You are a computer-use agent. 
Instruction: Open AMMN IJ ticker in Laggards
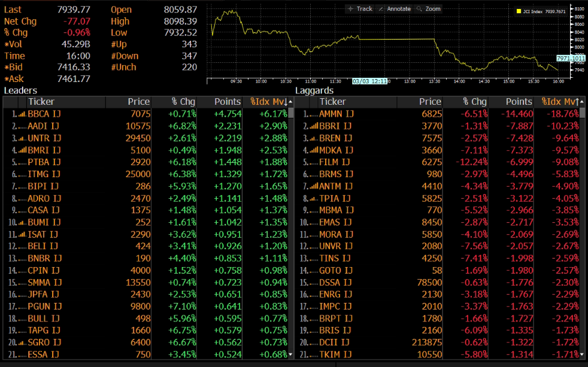336,114
